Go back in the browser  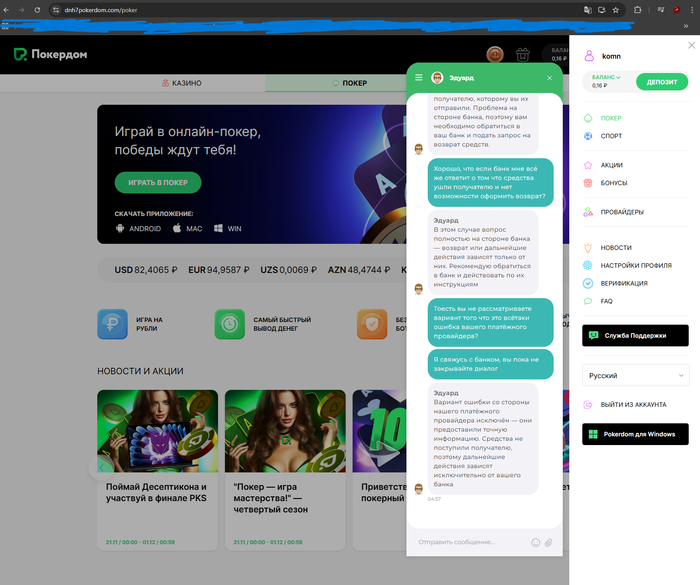tap(6, 10)
